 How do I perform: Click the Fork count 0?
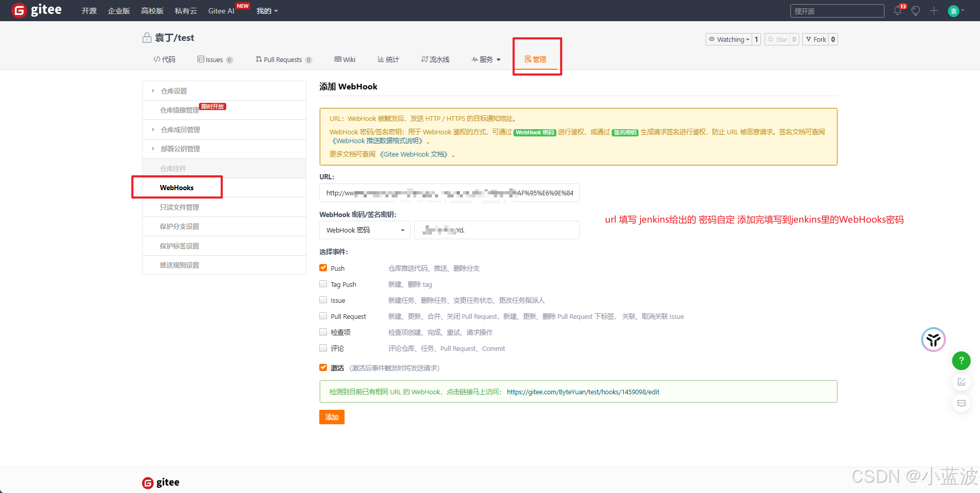[833, 39]
